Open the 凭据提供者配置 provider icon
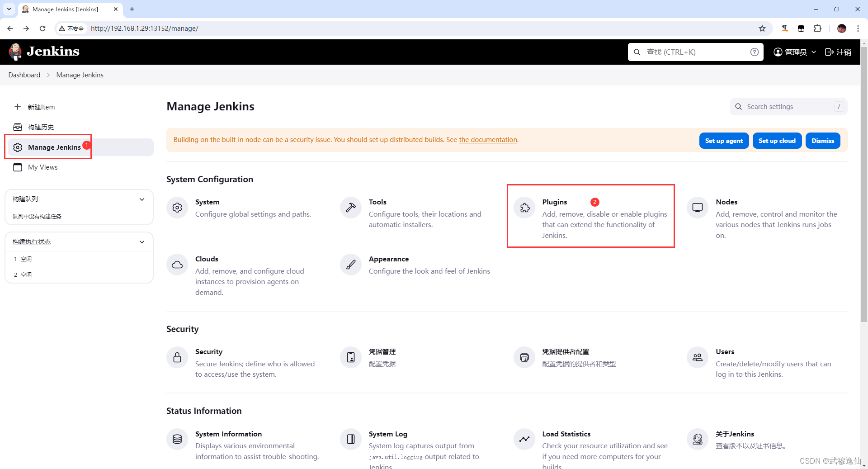Viewport: 868px width, 469px height. coord(524,357)
